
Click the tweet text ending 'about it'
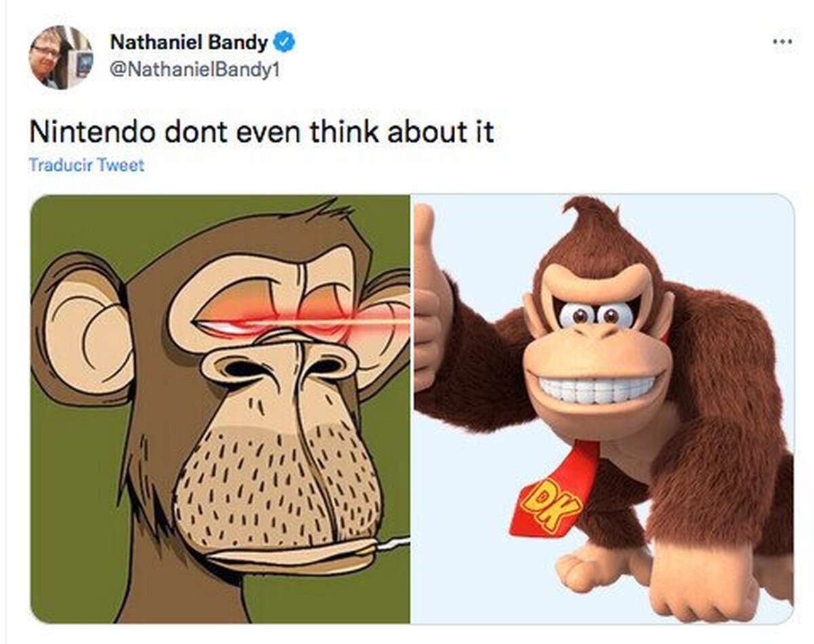(x=261, y=132)
